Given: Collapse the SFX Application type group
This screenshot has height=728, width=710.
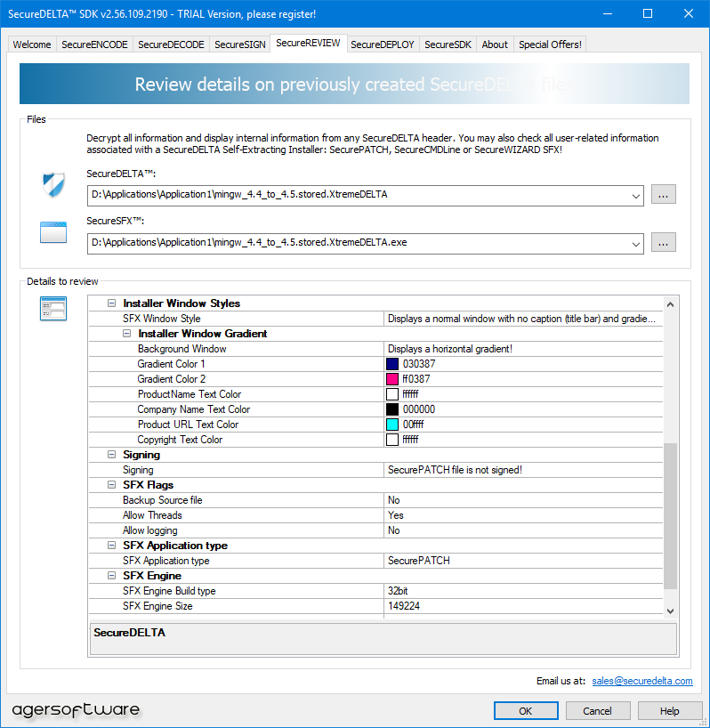Looking at the screenshot, I should click(111, 545).
